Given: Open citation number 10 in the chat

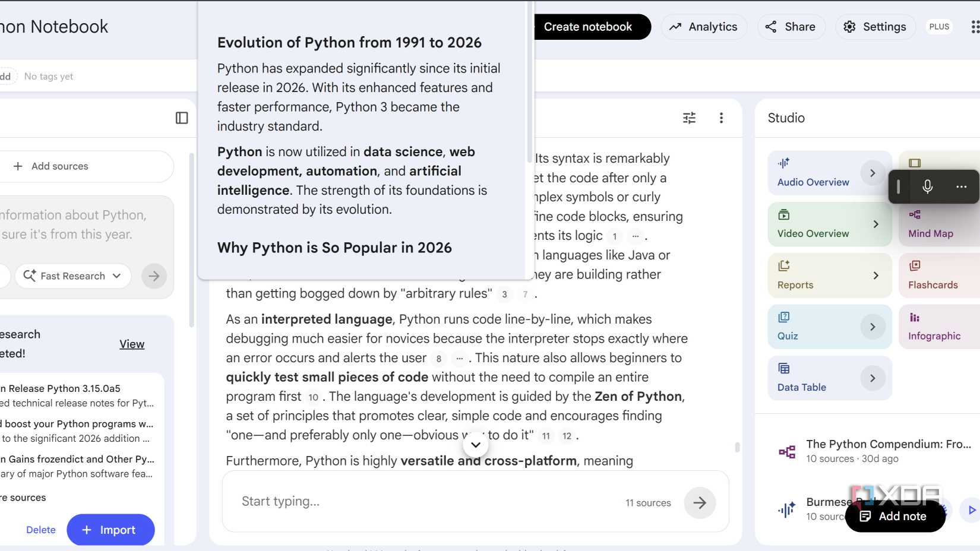Looking at the screenshot, I should [313, 397].
